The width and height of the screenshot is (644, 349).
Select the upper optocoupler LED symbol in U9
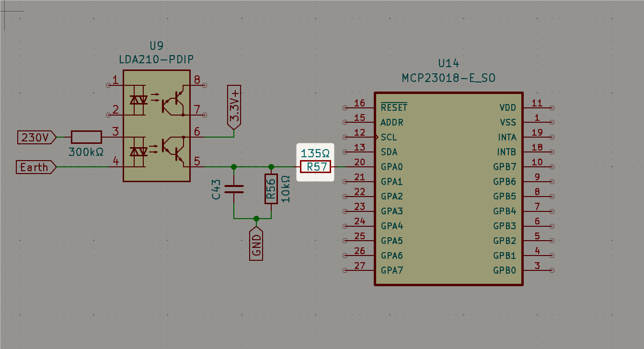(139, 100)
